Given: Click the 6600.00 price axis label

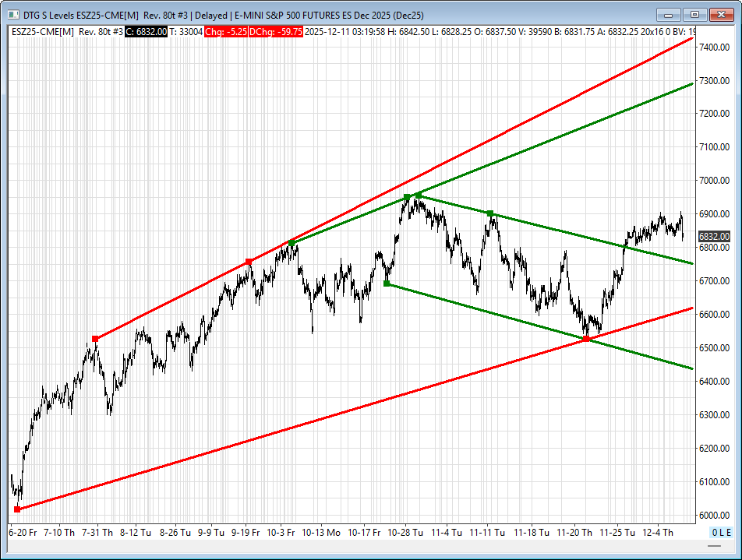Looking at the screenshot, I should [x=714, y=315].
